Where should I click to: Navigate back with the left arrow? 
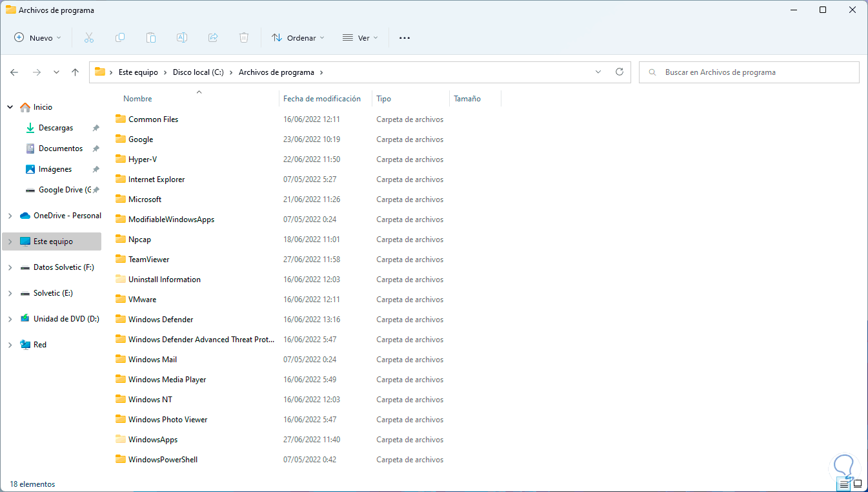pos(14,72)
